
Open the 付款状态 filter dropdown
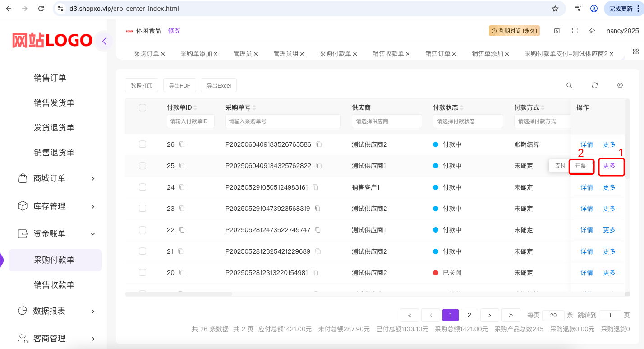(468, 121)
